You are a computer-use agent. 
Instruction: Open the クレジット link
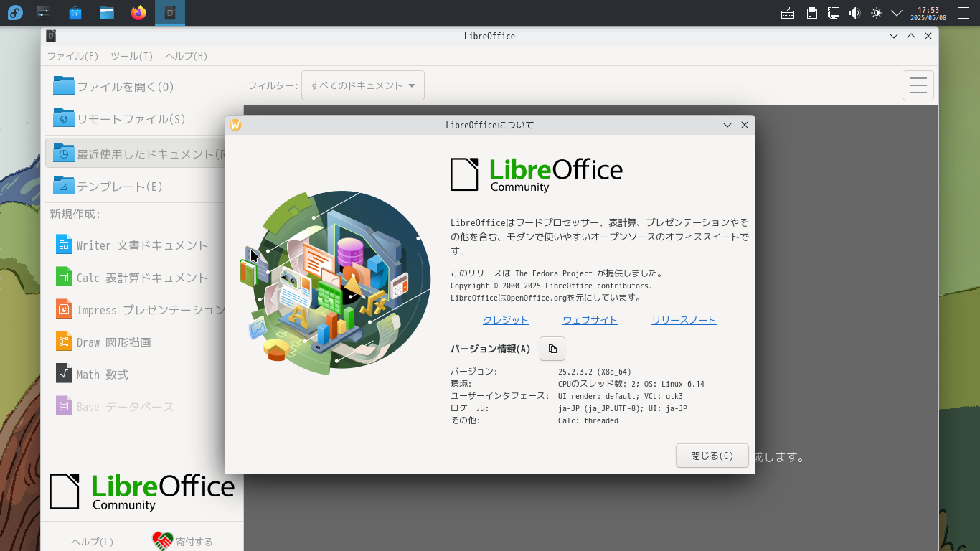tap(506, 321)
